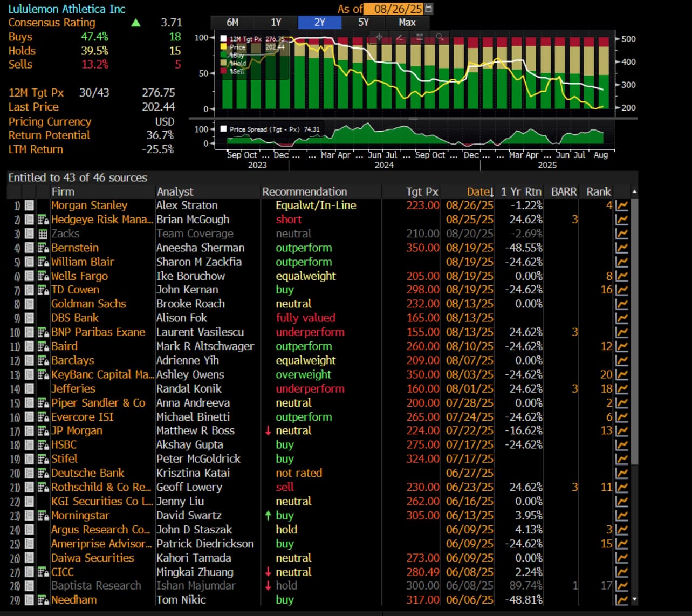
Task: Open the calendar picker beside As of date
Action: click(x=429, y=9)
